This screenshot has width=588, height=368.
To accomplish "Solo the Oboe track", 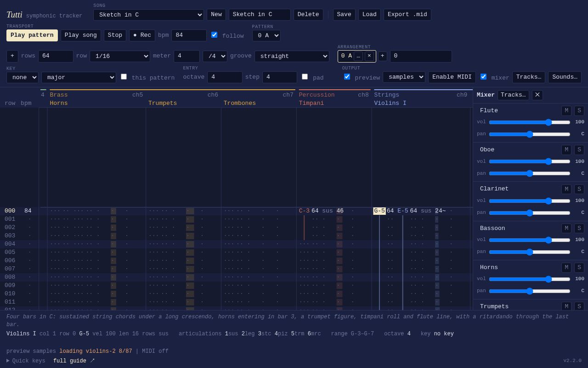I will click(579, 150).
